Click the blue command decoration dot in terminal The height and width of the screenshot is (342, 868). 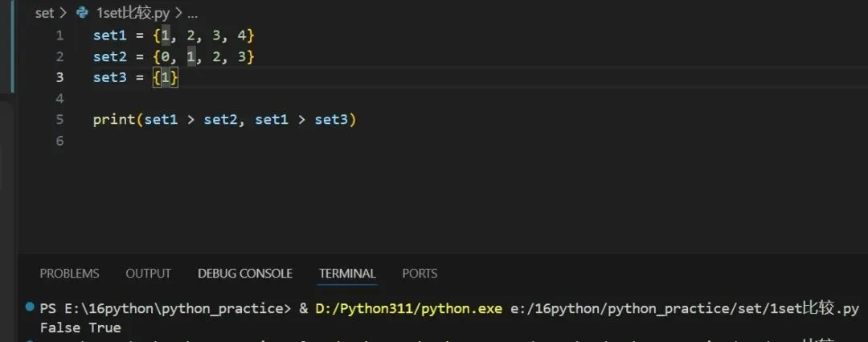(30, 307)
